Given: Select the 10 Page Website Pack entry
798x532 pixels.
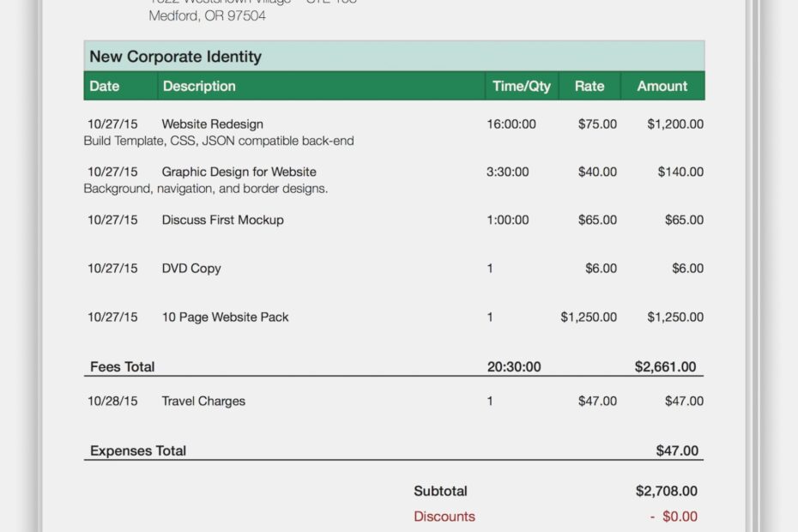Looking at the screenshot, I should (x=226, y=317).
